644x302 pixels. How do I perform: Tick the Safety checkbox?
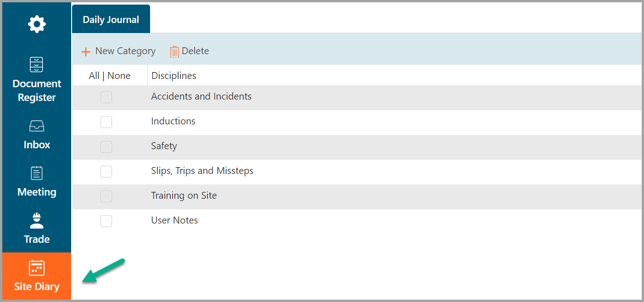(x=106, y=147)
